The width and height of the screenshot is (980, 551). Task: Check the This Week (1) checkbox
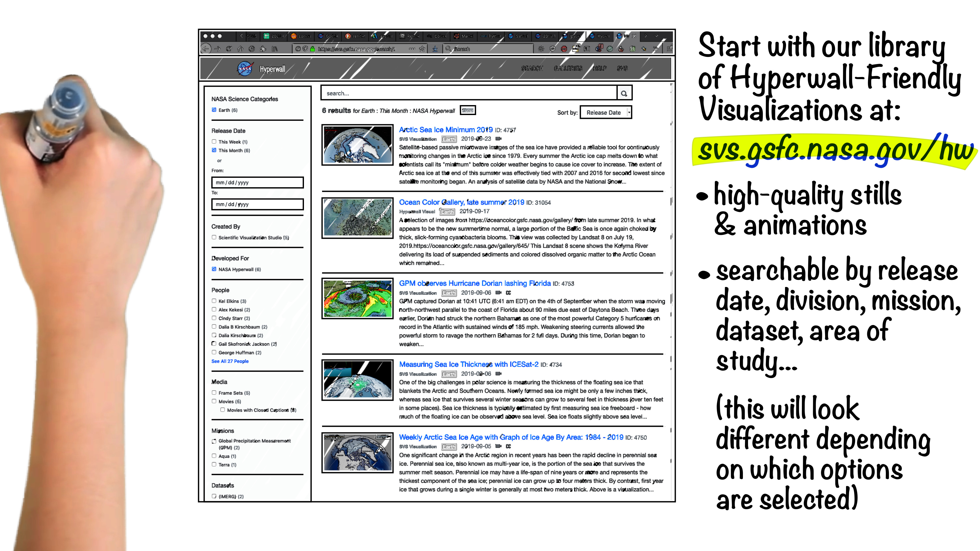(214, 142)
